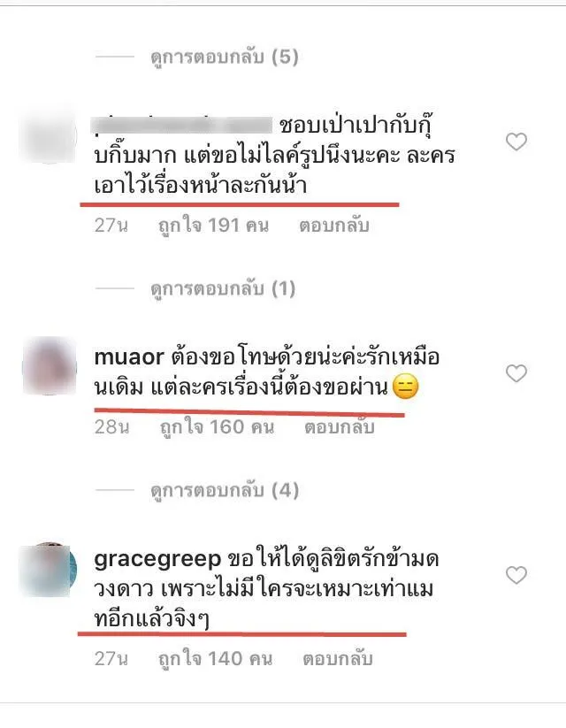Screen dimensions: 566x728
Task: Open the gracegreep username profile
Action: click(x=157, y=560)
